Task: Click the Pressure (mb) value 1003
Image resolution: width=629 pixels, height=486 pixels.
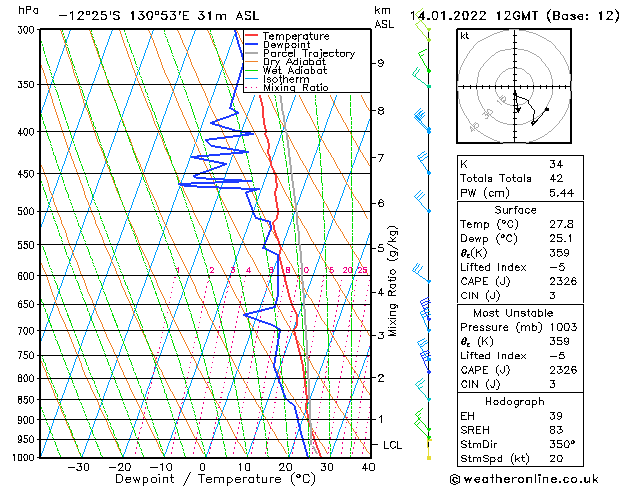Action: click(563, 327)
